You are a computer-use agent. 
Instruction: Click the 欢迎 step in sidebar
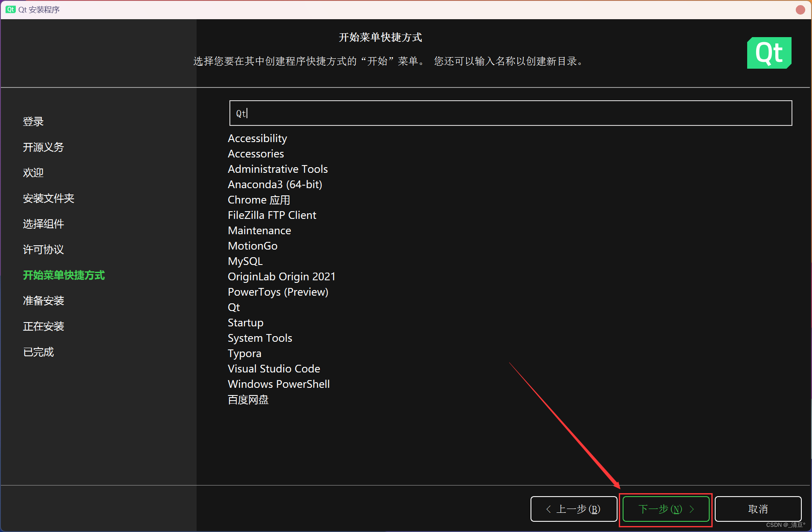pos(33,173)
